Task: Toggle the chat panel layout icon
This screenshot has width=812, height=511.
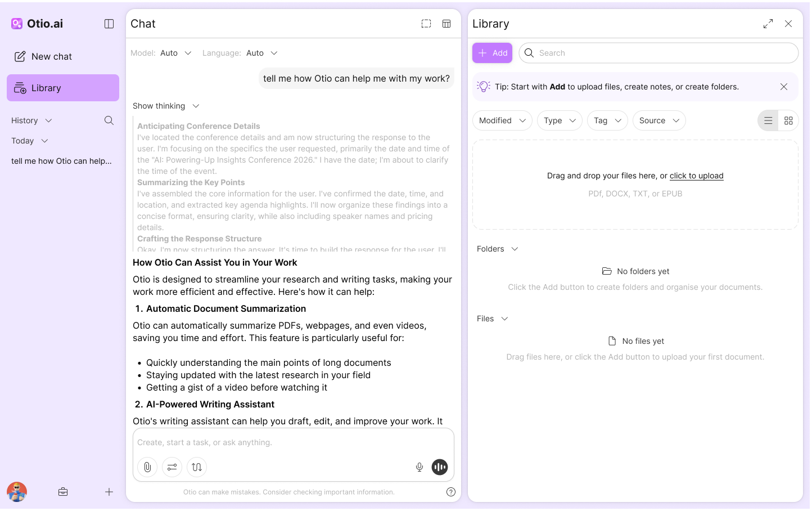Action: tap(446, 24)
